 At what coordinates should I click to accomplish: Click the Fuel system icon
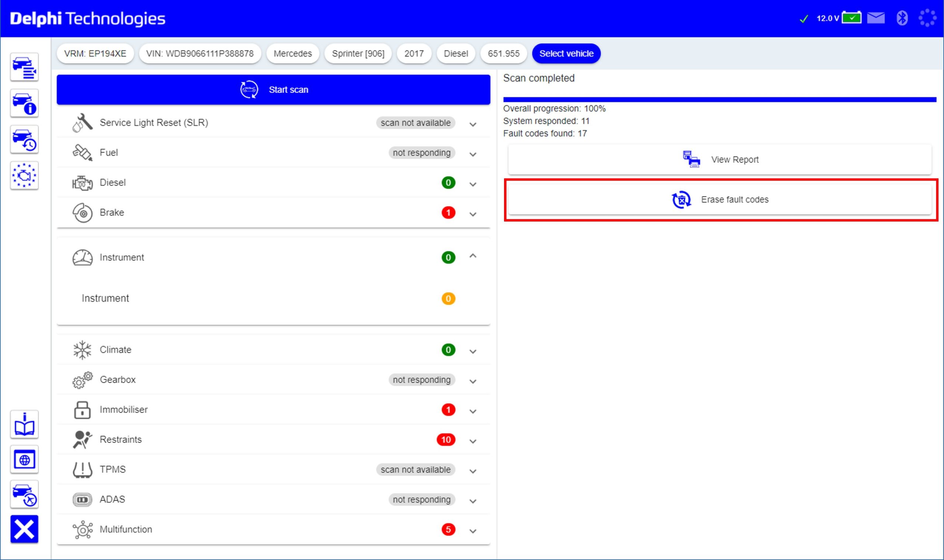click(x=82, y=153)
